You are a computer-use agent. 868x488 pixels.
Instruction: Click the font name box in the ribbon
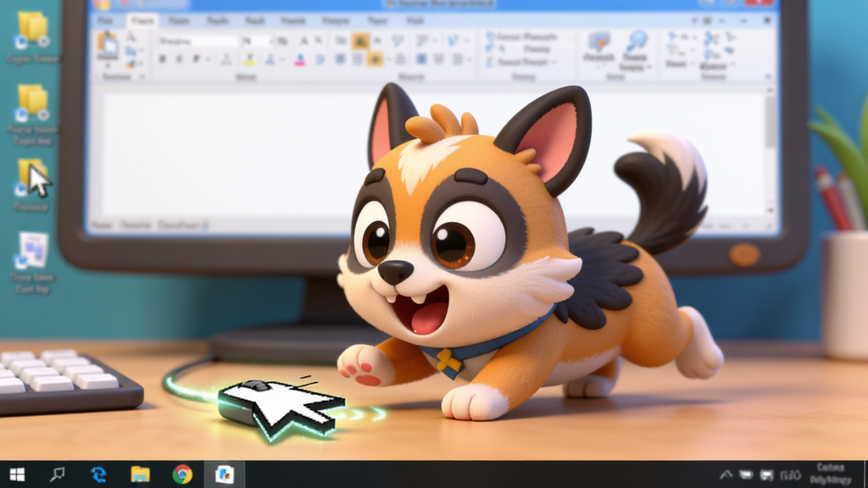pos(197,41)
